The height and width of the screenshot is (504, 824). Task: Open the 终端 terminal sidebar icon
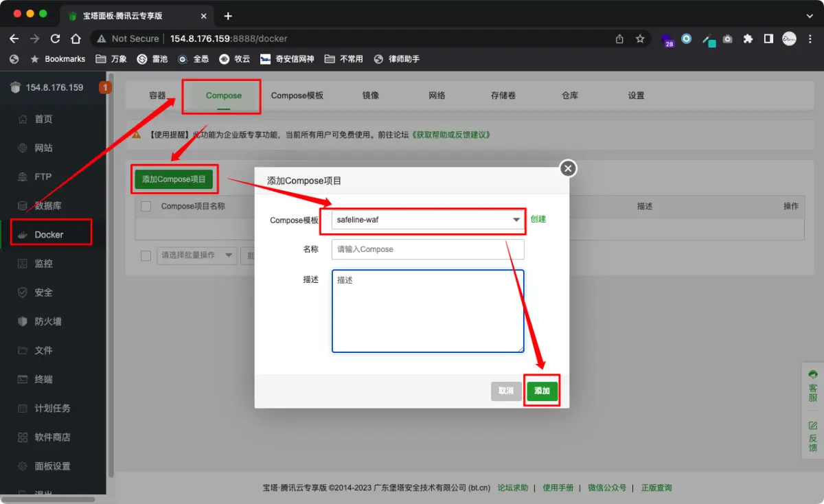tap(23, 379)
